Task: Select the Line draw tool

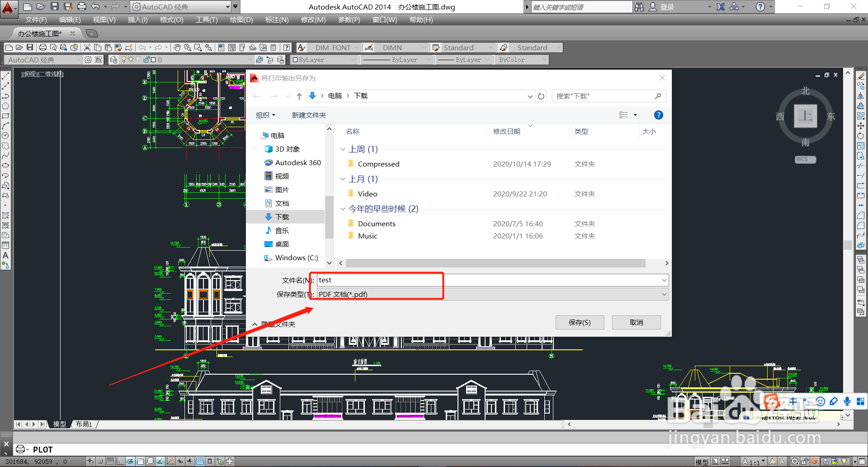Action: pyautogui.click(x=5, y=76)
